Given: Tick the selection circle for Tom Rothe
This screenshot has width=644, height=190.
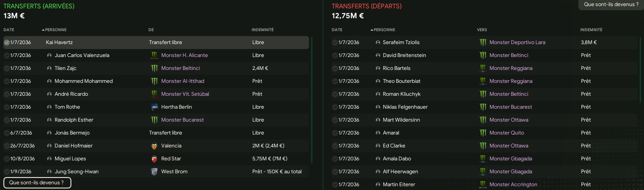Looking at the screenshot, I should point(7,107).
